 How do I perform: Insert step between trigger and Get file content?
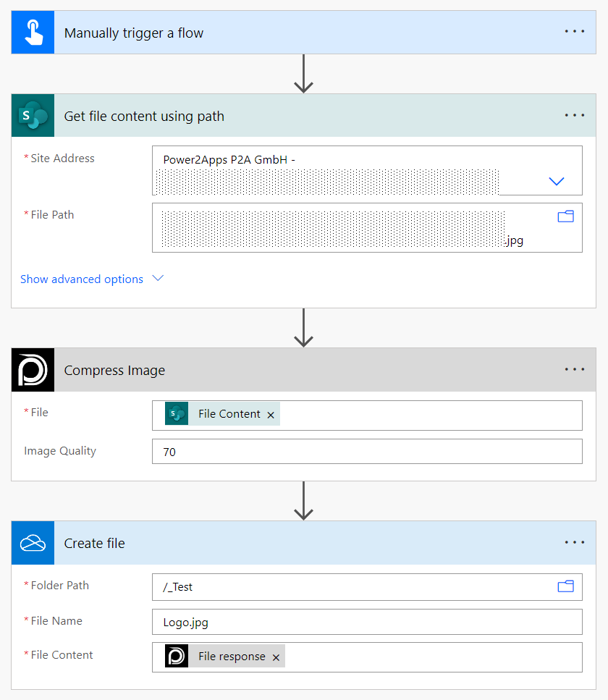point(303,74)
